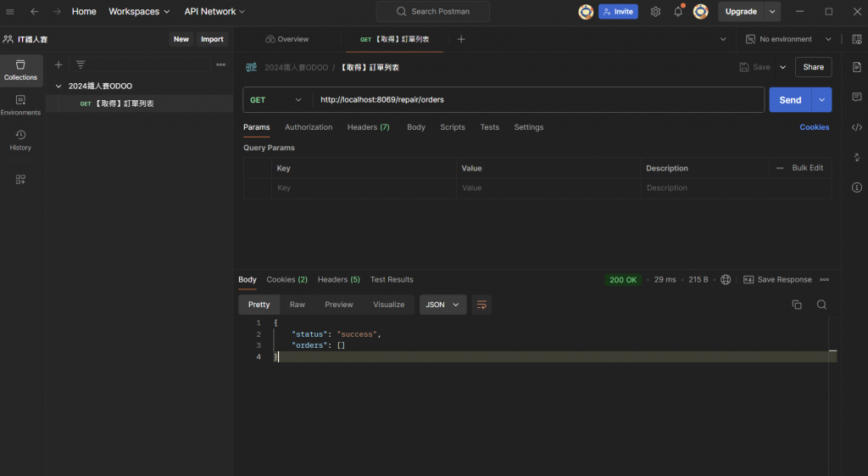The image size is (868, 476).
Task: Click the Invite button
Action: [x=618, y=12]
